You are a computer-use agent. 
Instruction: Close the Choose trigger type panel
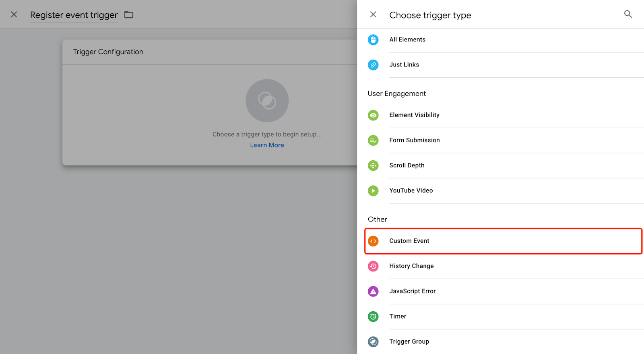tap(373, 14)
